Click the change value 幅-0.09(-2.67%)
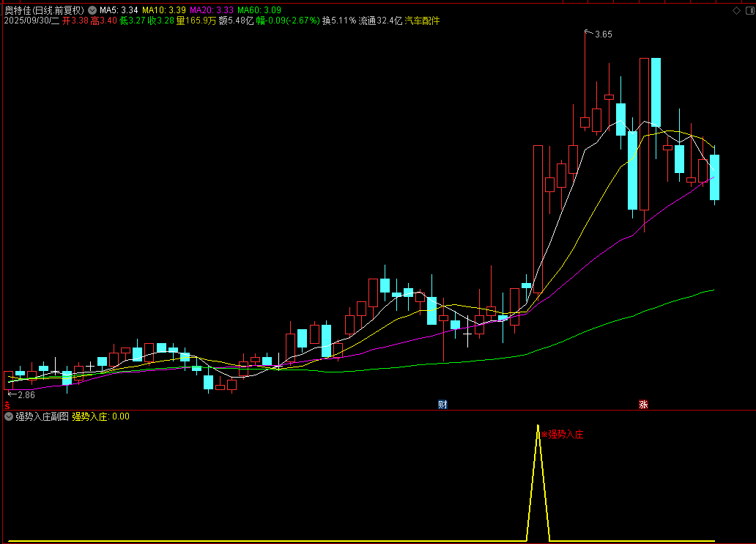Viewport: 756px width, 544px height. 288,21
